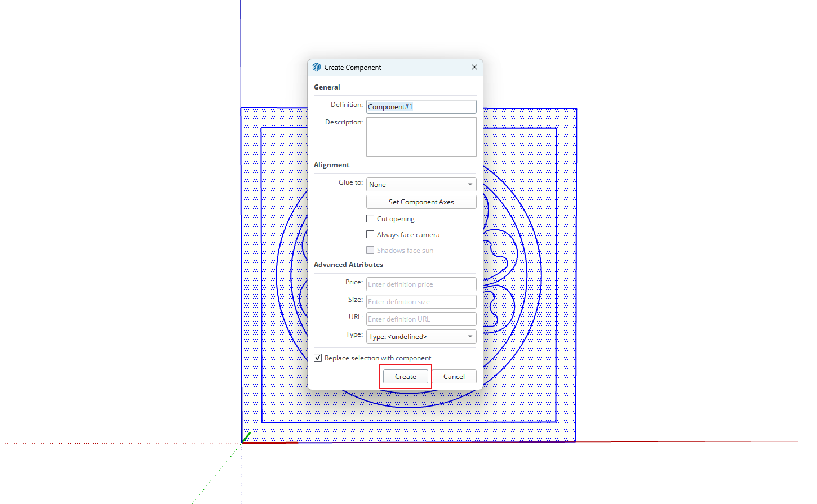Click the Create button
Viewport: 817px width, 504px height.
coord(405,377)
